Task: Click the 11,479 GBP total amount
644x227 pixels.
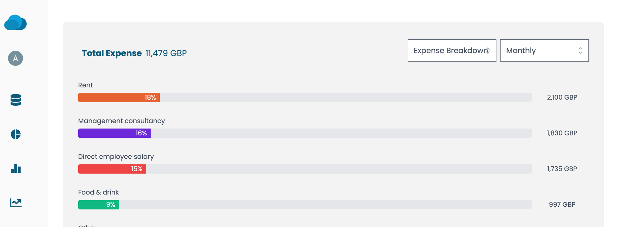Action: click(166, 53)
